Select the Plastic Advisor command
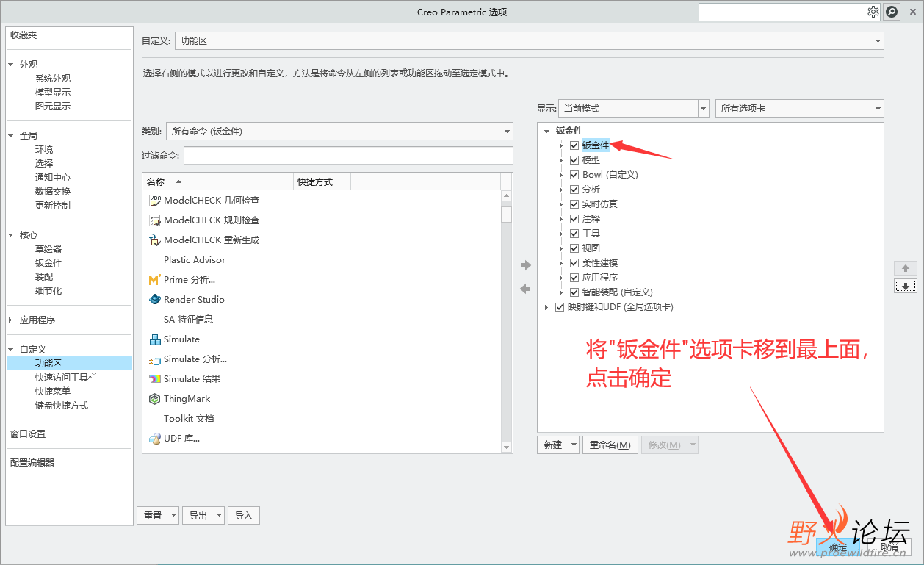The image size is (924, 565). pyautogui.click(x=195, y=259)
